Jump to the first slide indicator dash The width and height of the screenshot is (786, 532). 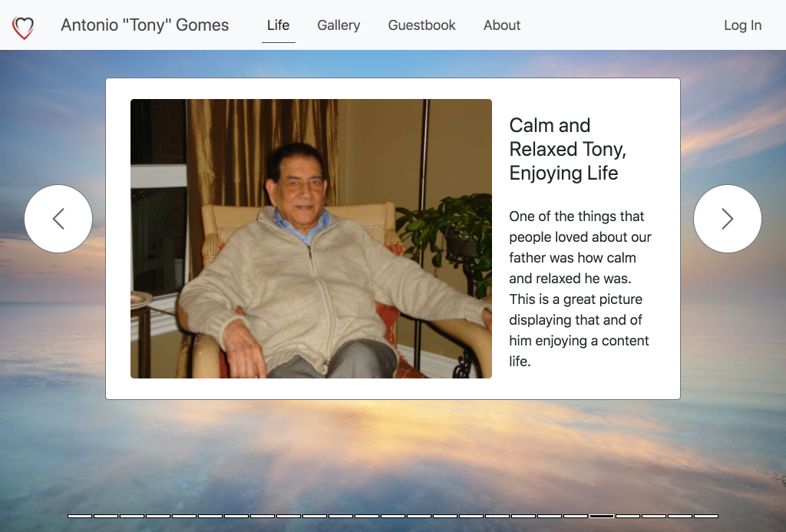click(x=80, y=516)
